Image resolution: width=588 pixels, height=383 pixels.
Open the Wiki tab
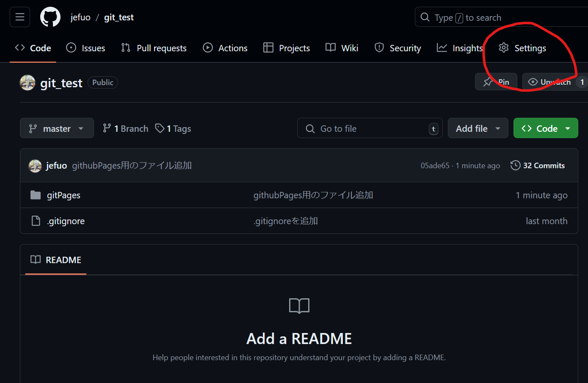pos(342,48)
